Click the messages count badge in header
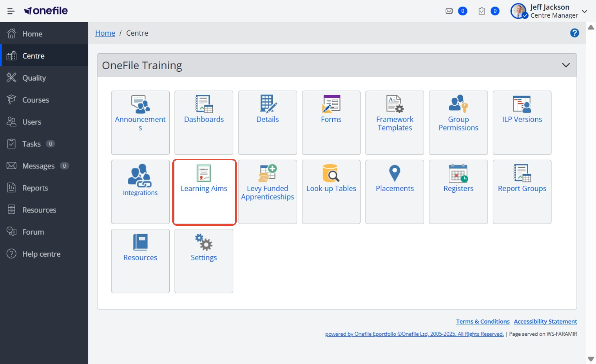 [463, 11]
